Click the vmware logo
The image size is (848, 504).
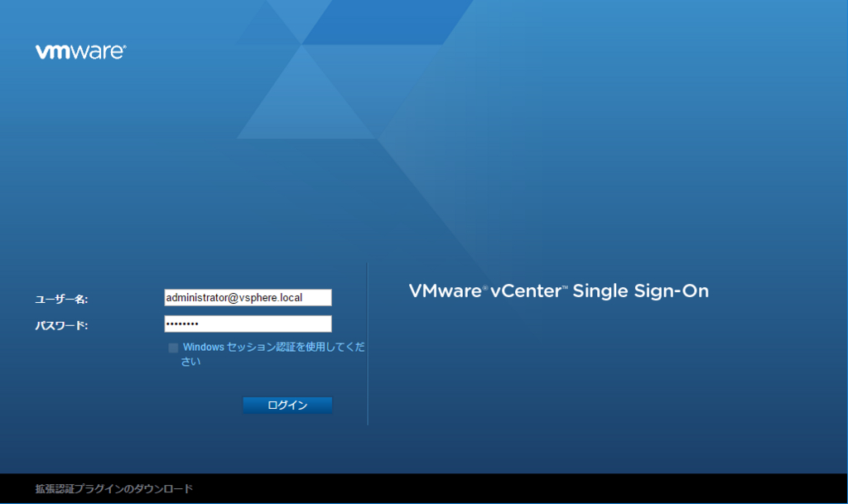click(x=80, y=51)
